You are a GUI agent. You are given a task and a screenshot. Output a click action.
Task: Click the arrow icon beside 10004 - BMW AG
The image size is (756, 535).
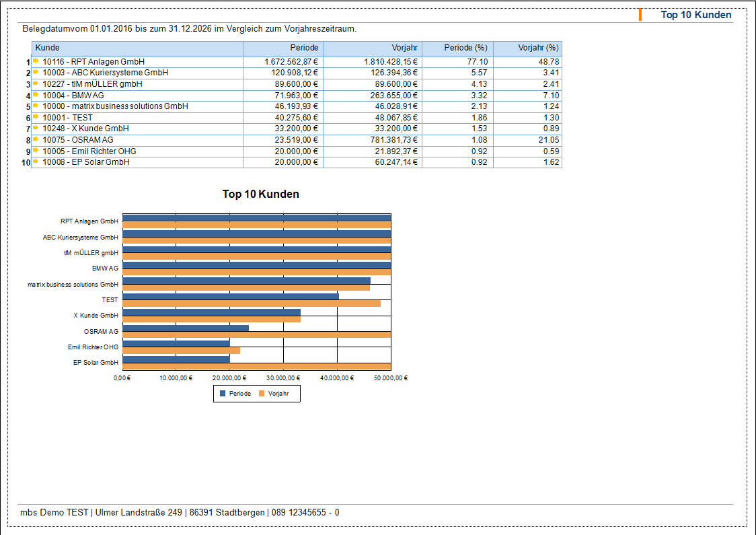pos(36,95)
